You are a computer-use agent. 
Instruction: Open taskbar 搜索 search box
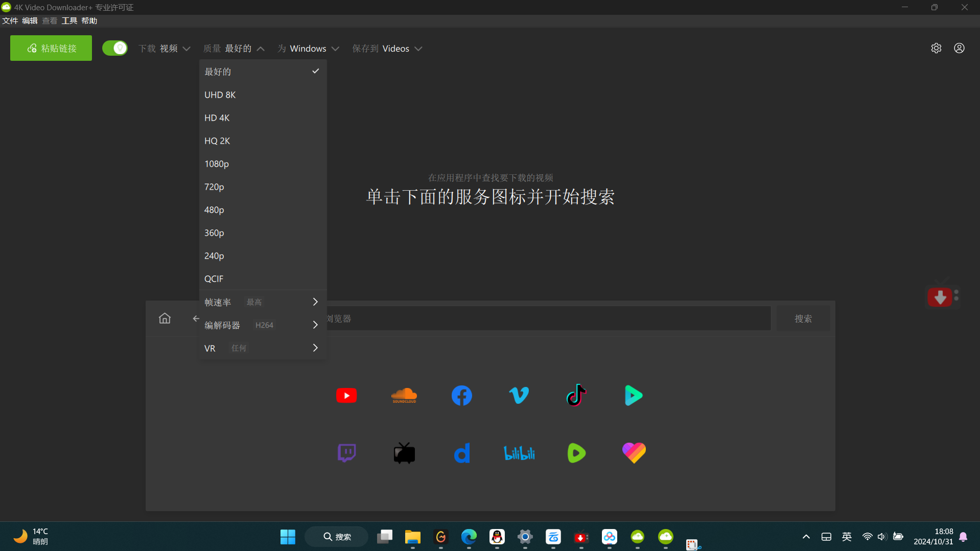click(337, 537)
